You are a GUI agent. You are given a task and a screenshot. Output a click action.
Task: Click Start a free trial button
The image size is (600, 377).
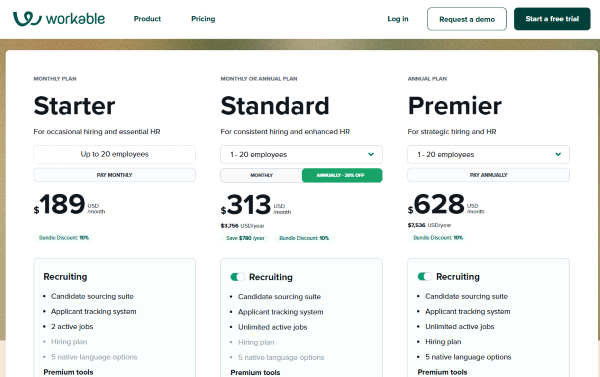click(552, 19)
